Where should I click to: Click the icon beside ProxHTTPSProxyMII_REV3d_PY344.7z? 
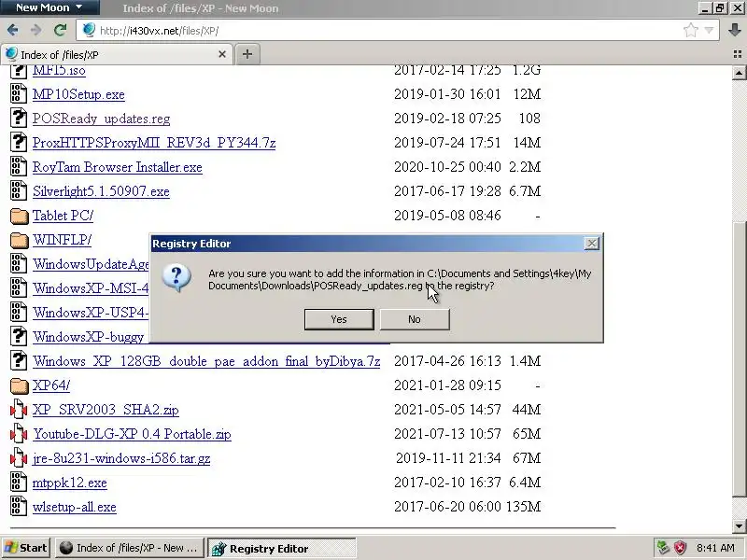click(x=19, y=143)
